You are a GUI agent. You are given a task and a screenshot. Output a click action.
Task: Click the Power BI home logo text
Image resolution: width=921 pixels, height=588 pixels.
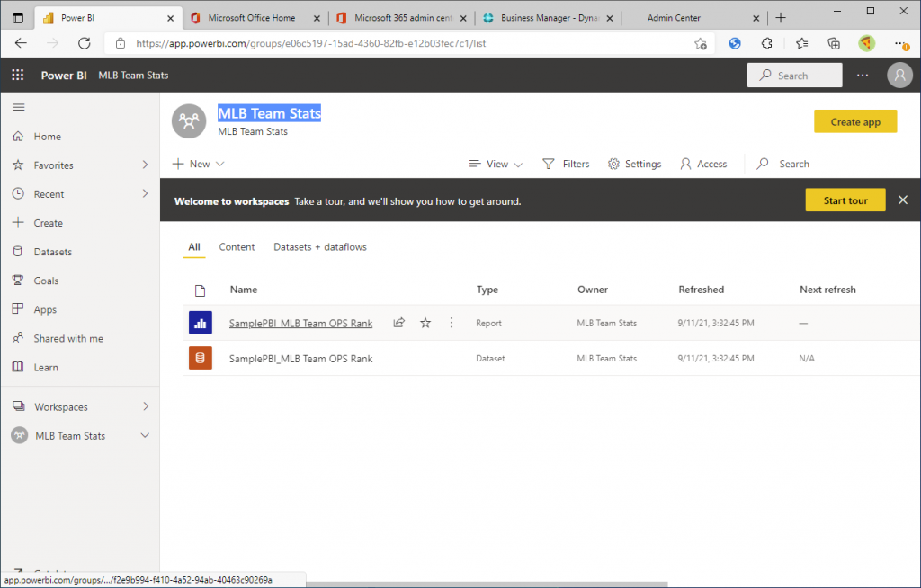(x=64, y=76)
